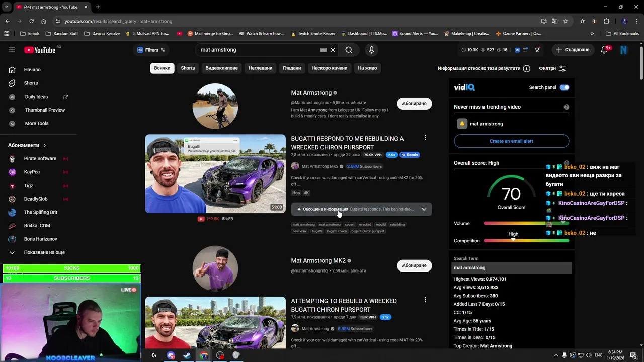644x362 pixels.
Task: Expand the Subscriptions section arrow
Action: tap(44, 145)
